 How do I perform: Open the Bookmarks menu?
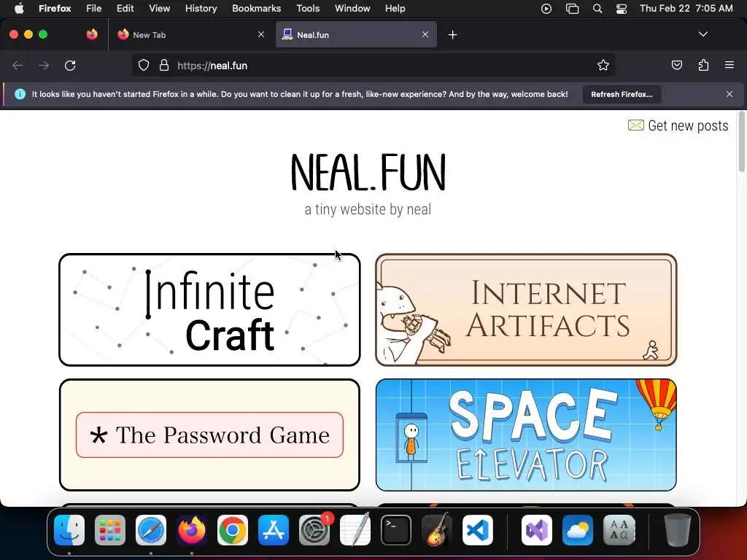pyautogui.click(x=256, y=8)
